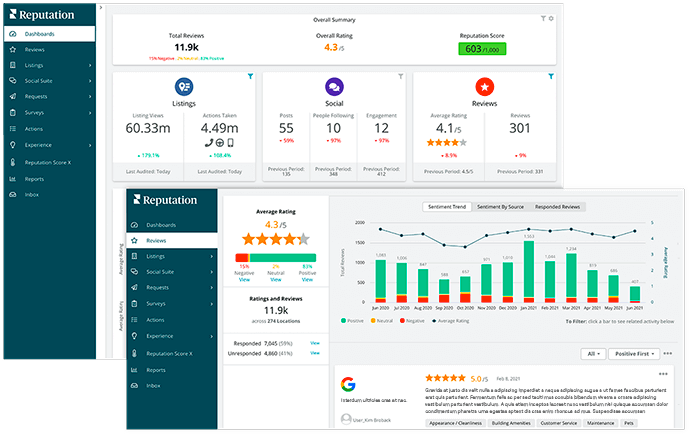Click the Overall Summary filter funnel icon
Image resolution: width=692 pixels, height=437 pixels.
[543, 18]
